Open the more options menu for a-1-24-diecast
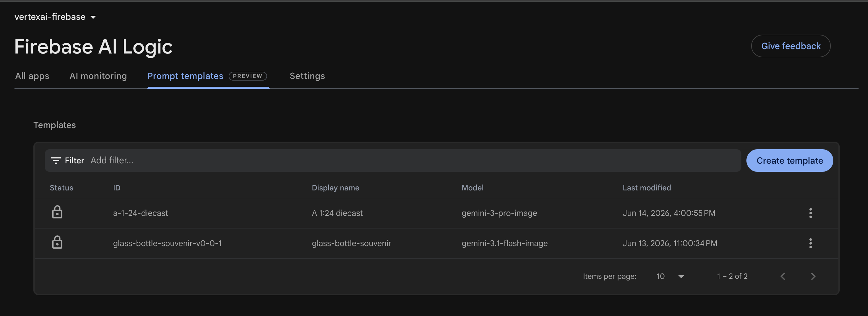 pos(810,213)
